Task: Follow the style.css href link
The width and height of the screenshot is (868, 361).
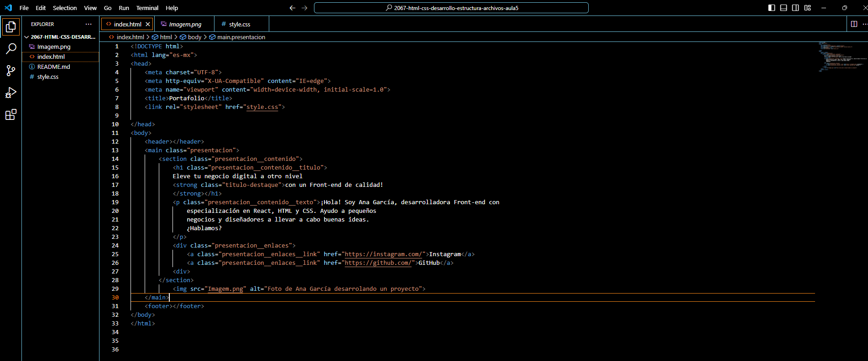Action: (x=262, y=107)
